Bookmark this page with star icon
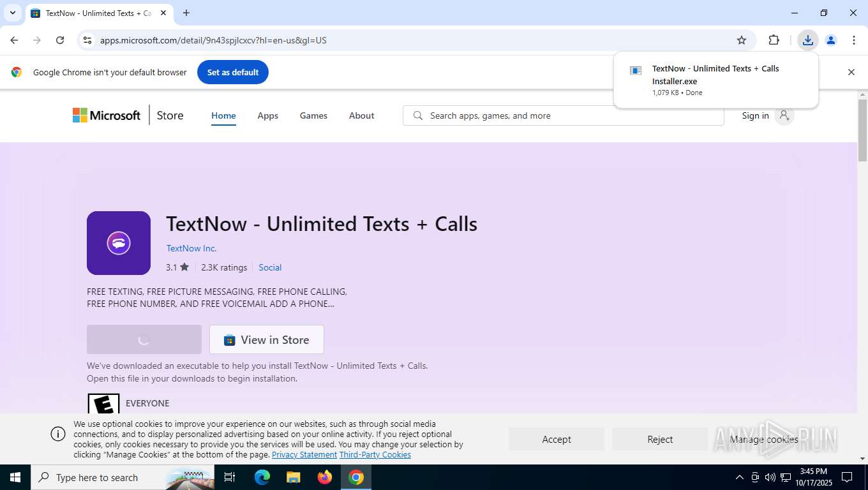 click(x=742, y=40)
